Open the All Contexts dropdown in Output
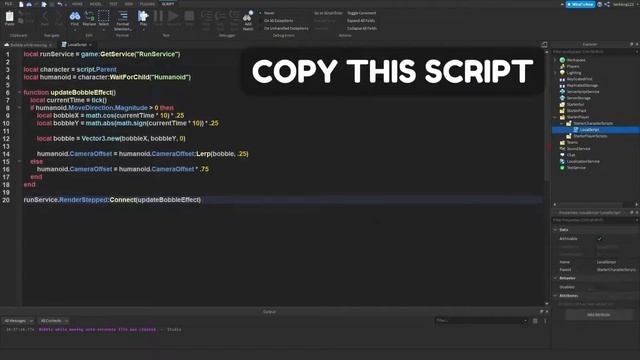640x360 pixels. 54,321
